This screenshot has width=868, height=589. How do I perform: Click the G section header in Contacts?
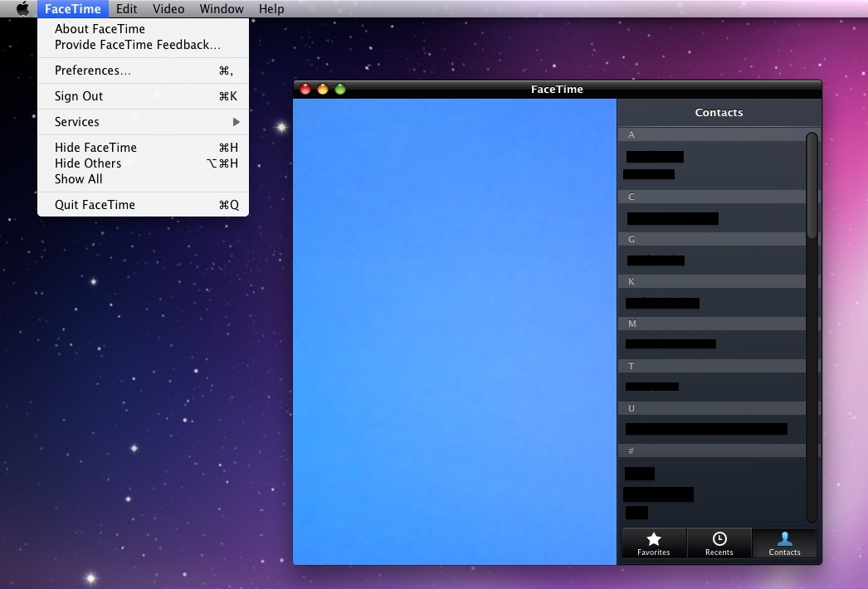pyautogui.click(x=712, y=239)
